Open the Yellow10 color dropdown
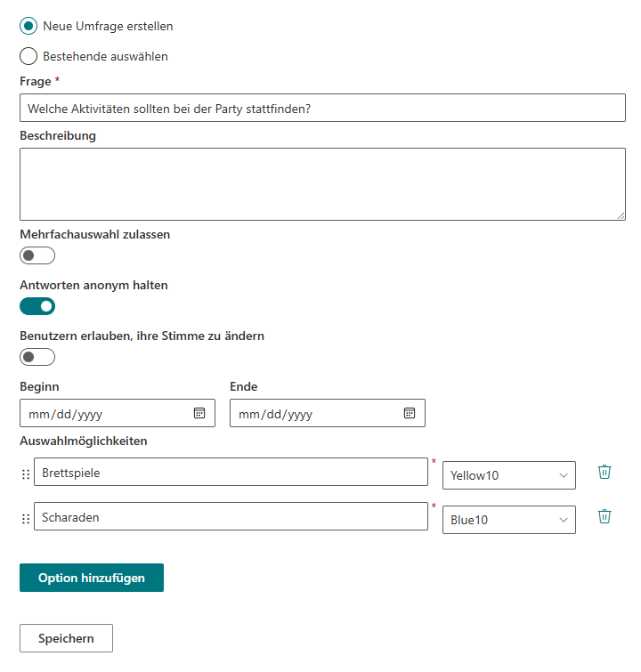 509,475
